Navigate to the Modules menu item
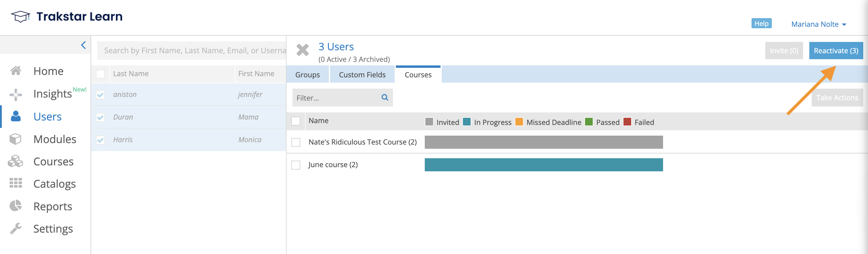The height and width of the screenshot is (254, 868). tap(55, 139)
